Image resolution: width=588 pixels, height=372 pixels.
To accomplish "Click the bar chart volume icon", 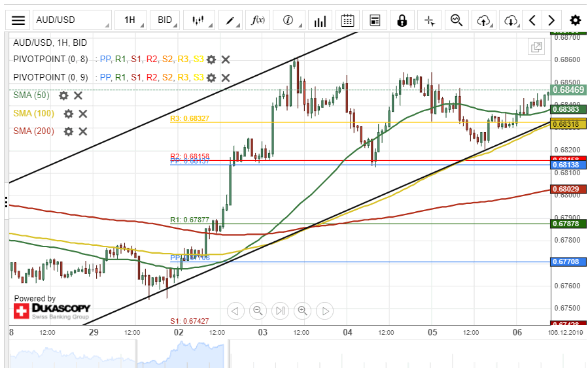I will tap(319, 20).
